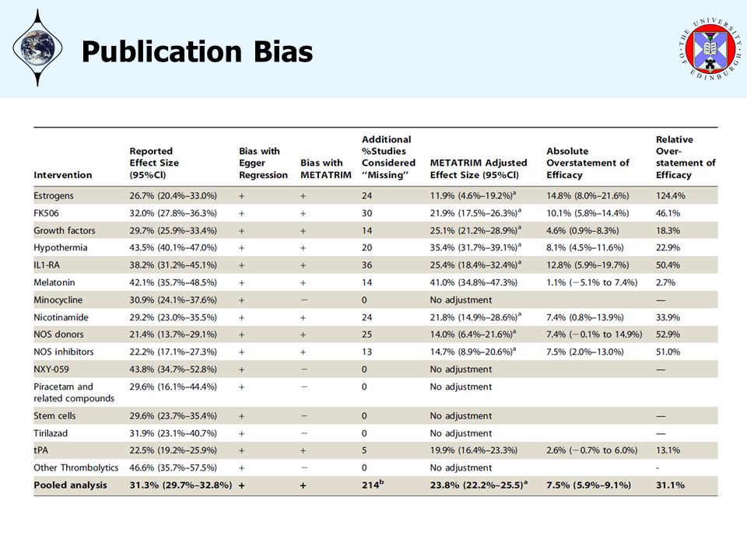Select the 'Minocycline' row label
Image resolution: width=747 pixels, height=560 pixels.
[58, 300]
